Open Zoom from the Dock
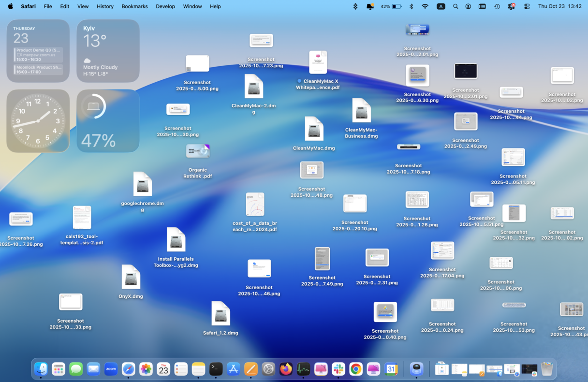 coord(111,369)
